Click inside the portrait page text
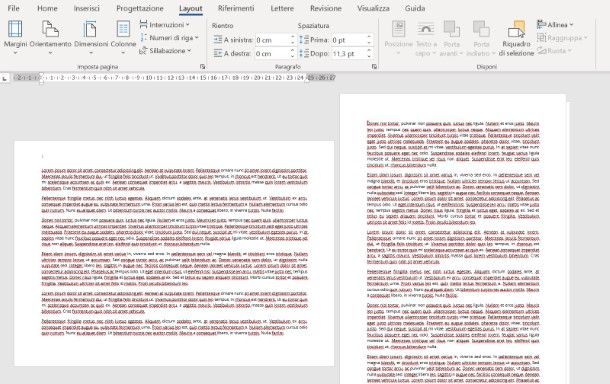The image size is (610, 384). point(453,252)
